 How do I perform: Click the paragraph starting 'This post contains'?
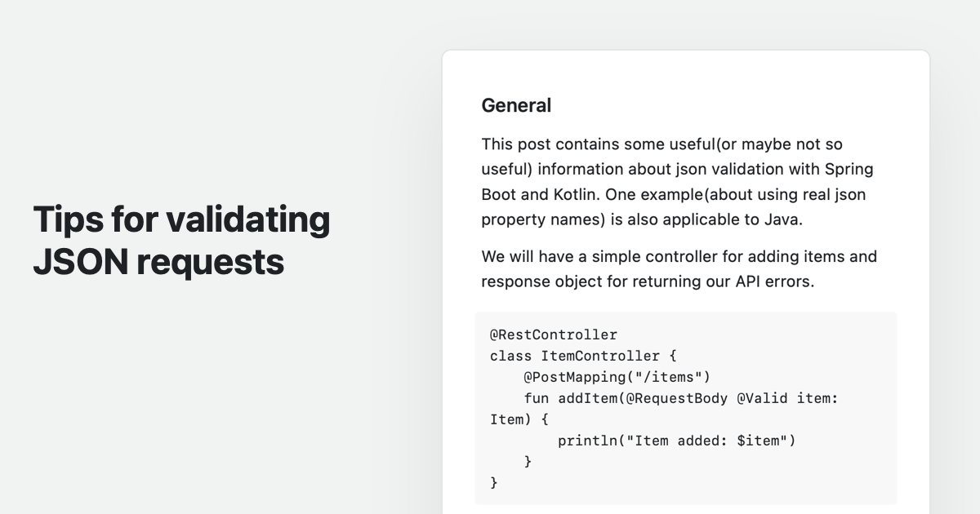click(677, 181)
